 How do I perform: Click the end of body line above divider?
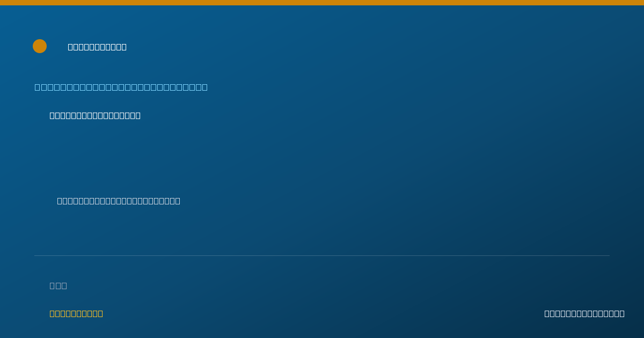[x=178, y=201]
